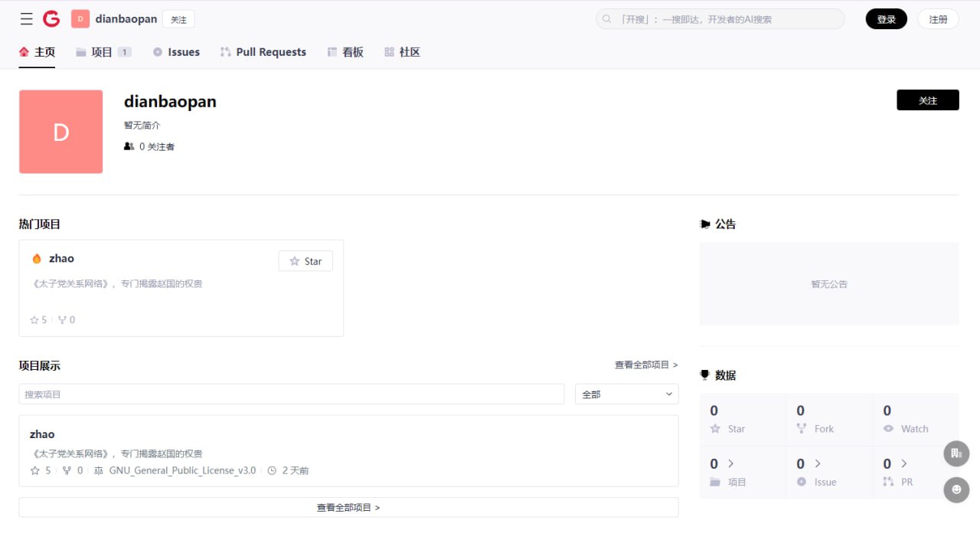
Task: Click the 搜索项目 search input field
Action: click(291, 394)
